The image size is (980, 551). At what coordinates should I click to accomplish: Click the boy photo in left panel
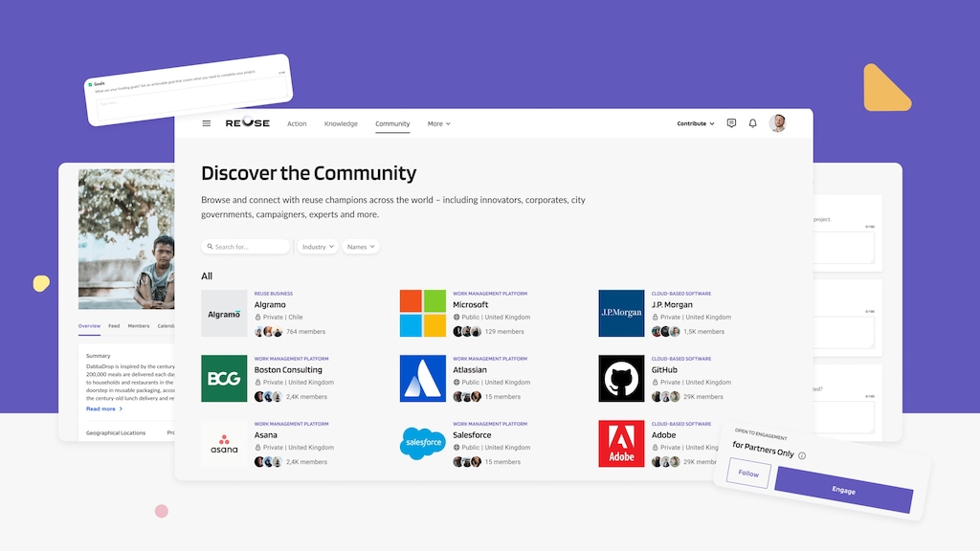(x=126, y=239)
